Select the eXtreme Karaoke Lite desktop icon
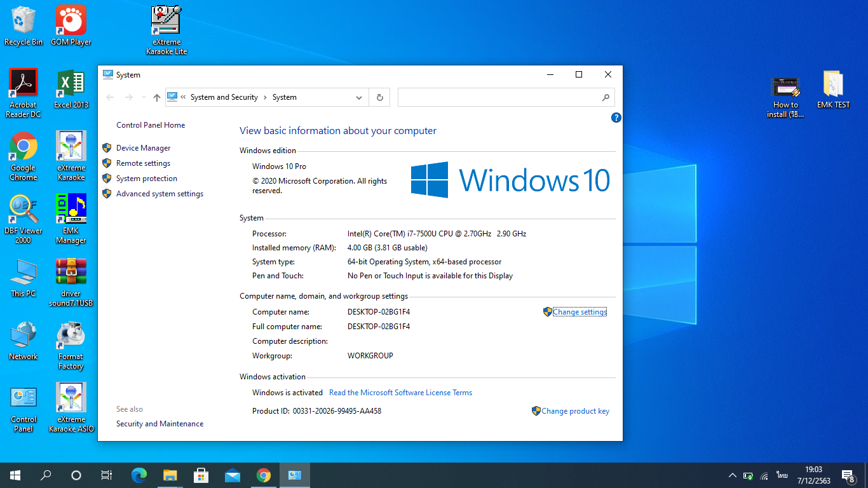The image size is (868, 488). pos(166,30)
